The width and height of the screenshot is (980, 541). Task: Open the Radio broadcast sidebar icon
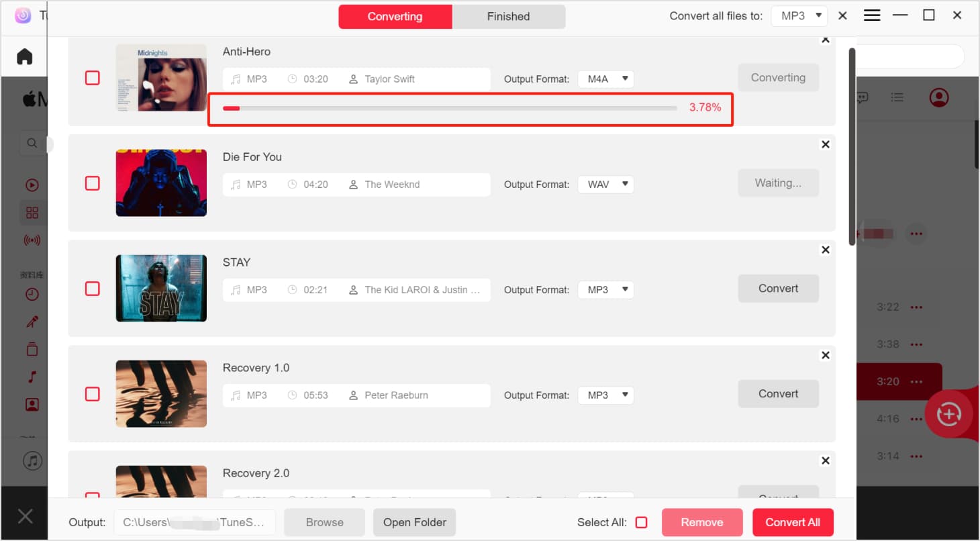coord(32,240)
